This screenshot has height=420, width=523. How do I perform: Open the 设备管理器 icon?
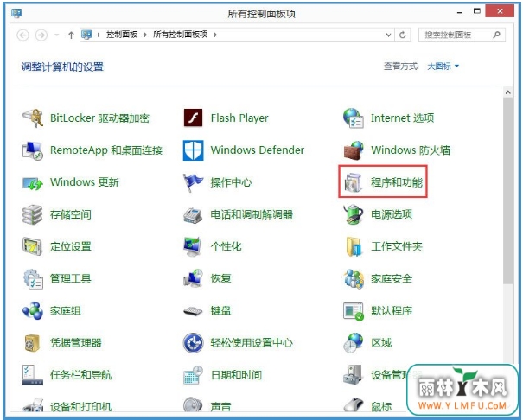tap(354, 375)
